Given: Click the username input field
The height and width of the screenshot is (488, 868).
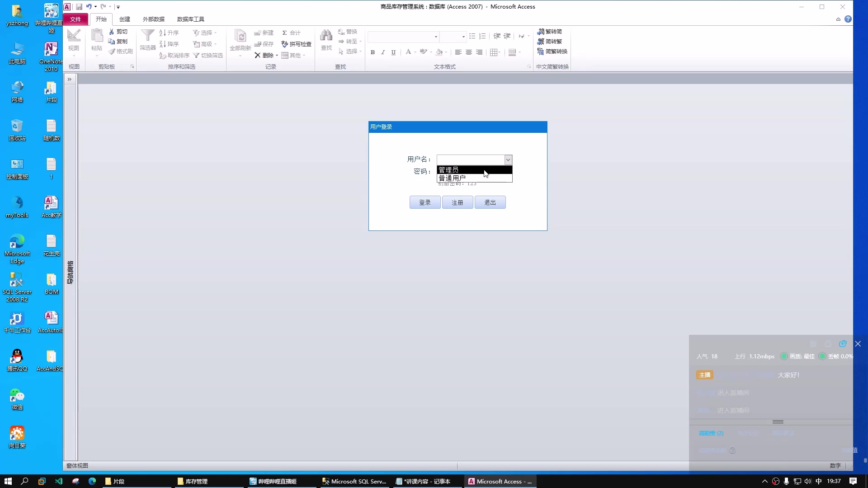Looking at the screenshot, I should [471, 160].
